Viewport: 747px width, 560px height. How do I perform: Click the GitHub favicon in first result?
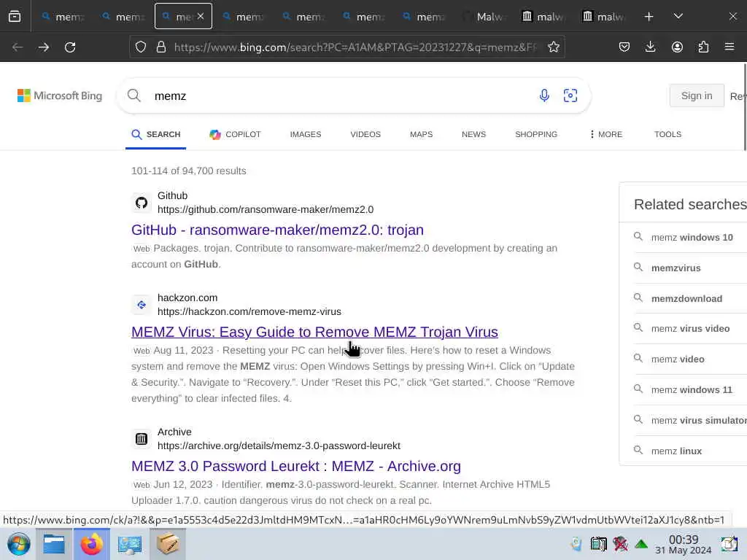click(142, 203)
